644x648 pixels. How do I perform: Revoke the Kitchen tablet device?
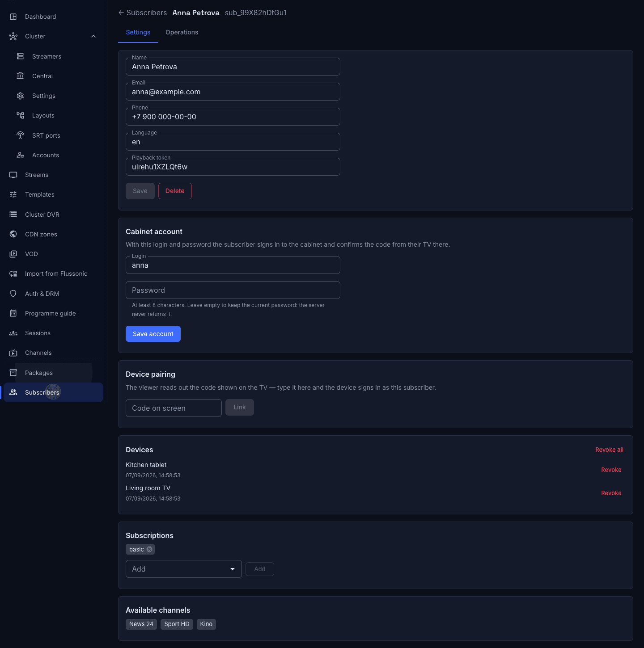coord(611,470)
